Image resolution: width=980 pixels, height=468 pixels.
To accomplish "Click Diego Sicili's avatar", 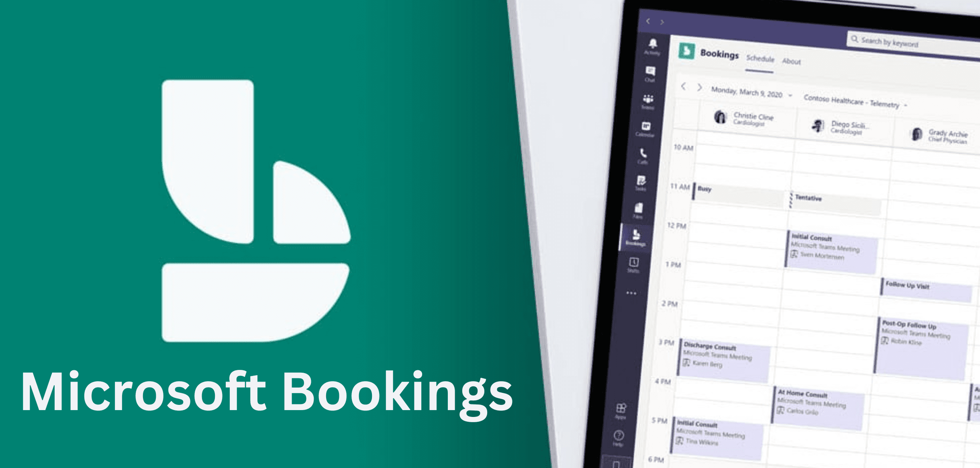I will [818, 125].
